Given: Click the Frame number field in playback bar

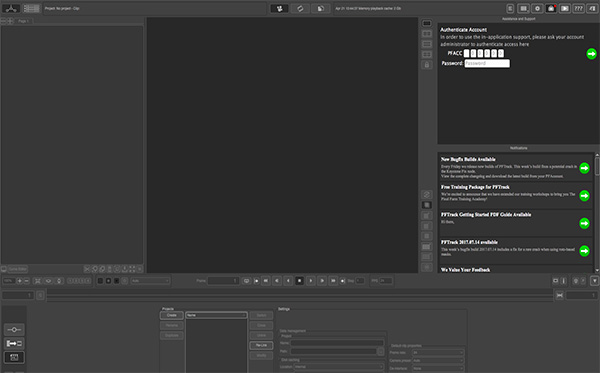Looking at the screenshot, I should coord(223,281).
